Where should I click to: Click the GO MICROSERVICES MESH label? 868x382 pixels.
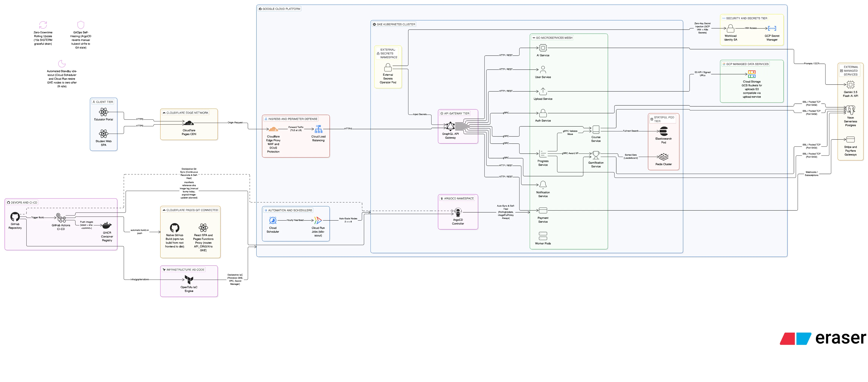(552, 38)
